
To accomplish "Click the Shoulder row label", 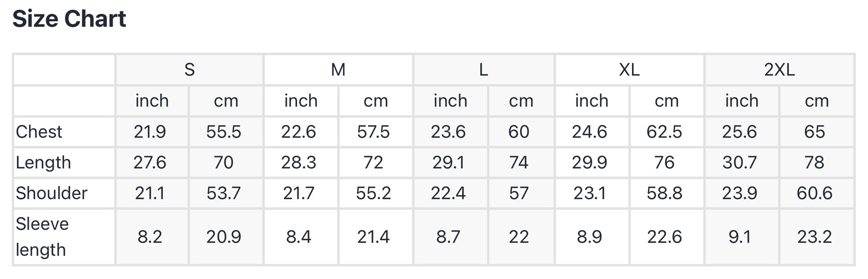I will coord(51,193).
